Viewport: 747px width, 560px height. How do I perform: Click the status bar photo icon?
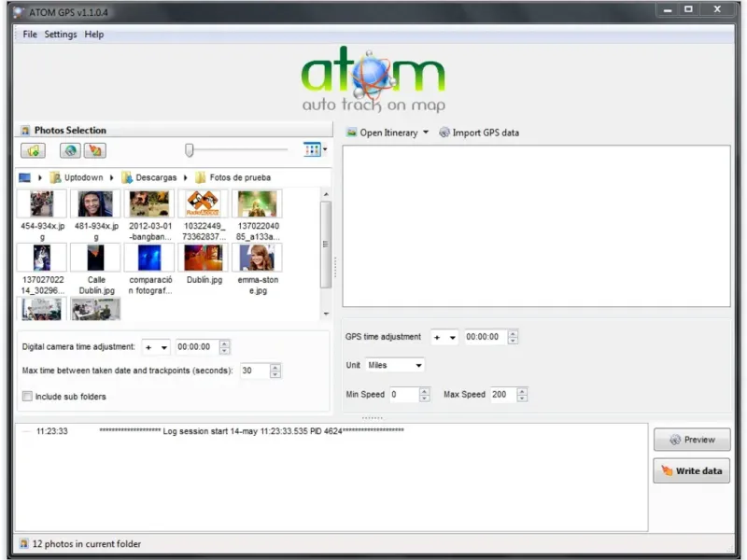(24, 543)
